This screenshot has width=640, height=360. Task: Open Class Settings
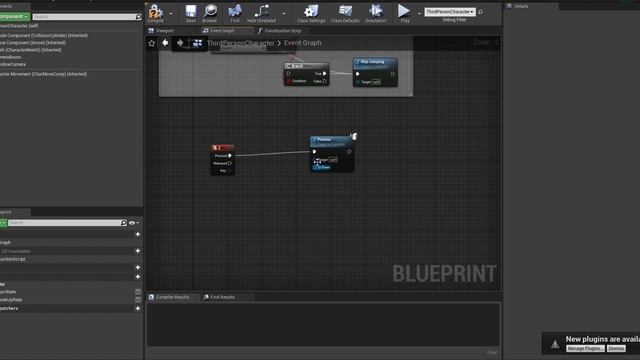(311, 13)
